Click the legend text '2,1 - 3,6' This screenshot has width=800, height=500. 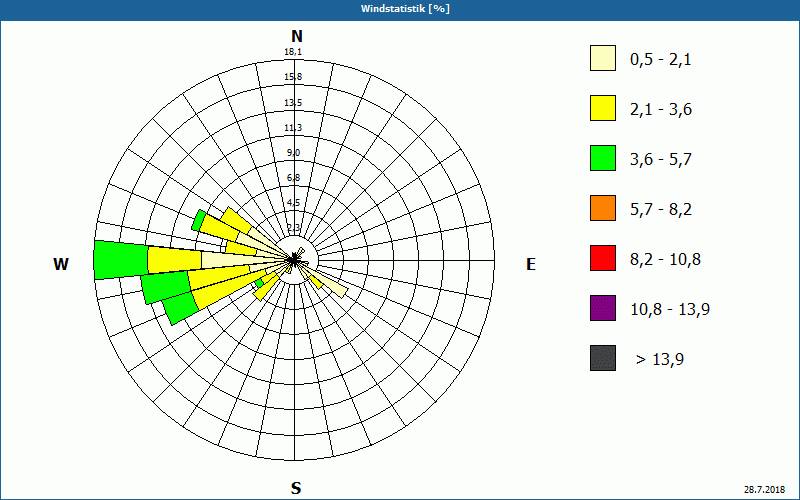pos(661,110)
